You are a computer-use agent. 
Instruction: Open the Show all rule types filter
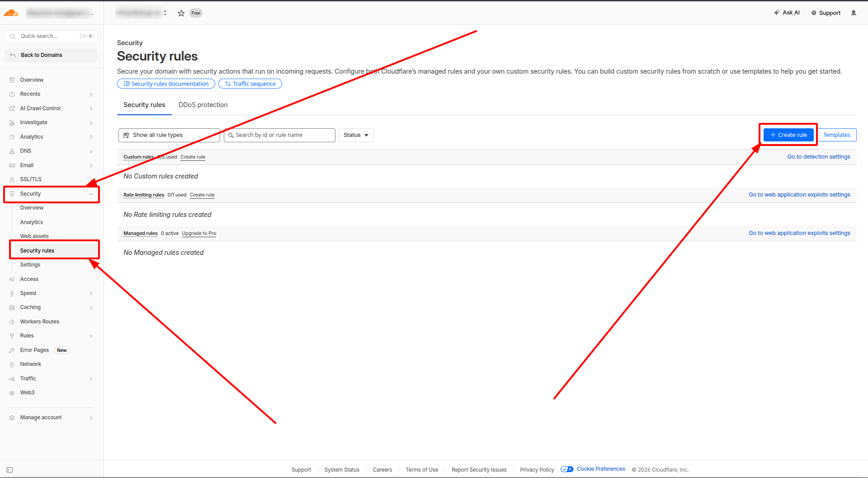click(x=169, y=135)
